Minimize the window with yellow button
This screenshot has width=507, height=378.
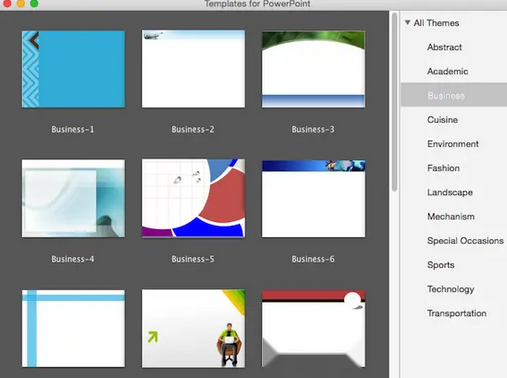21,3
